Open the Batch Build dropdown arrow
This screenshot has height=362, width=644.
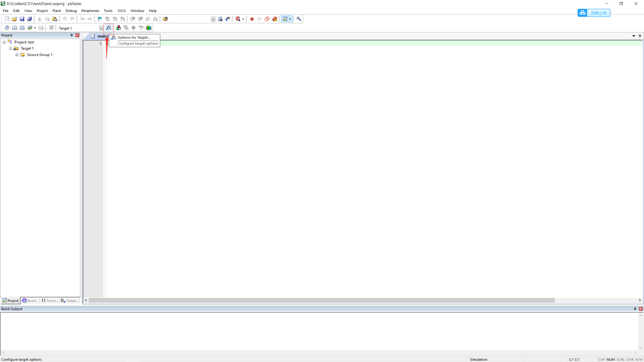pyautogui.click(x=35, y=28)
